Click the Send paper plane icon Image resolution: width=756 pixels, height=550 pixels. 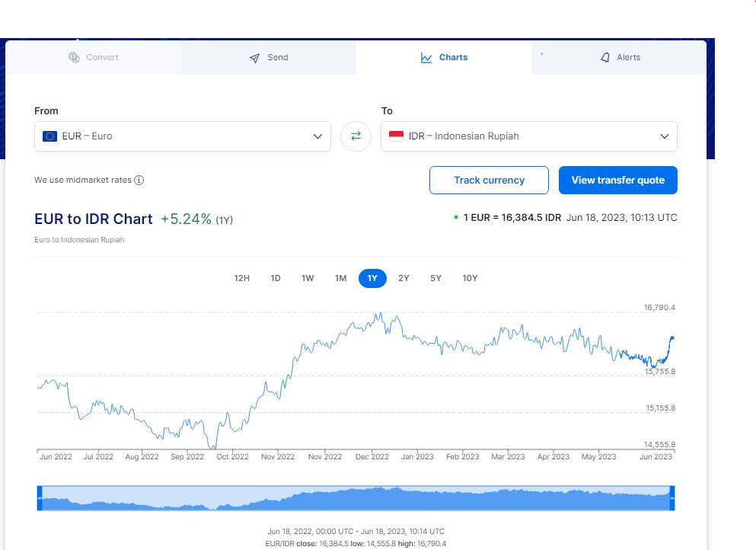(255, 58)
